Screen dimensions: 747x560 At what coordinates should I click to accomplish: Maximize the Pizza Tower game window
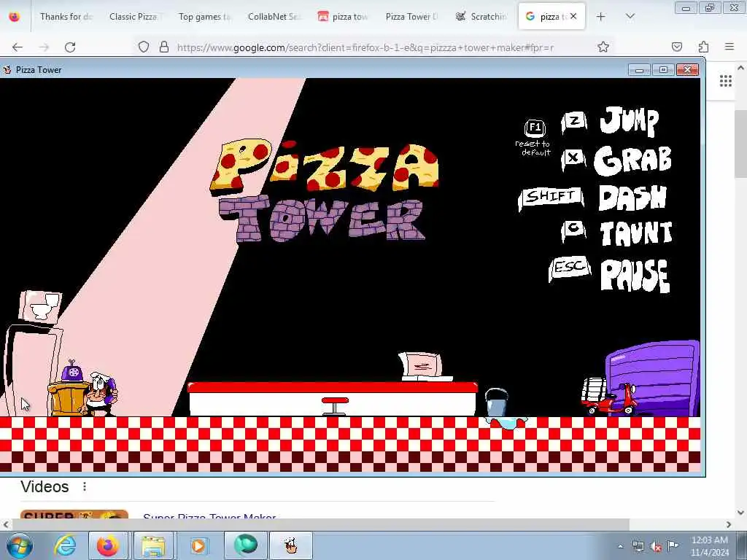pyautogui.click(x=663, y=70)
